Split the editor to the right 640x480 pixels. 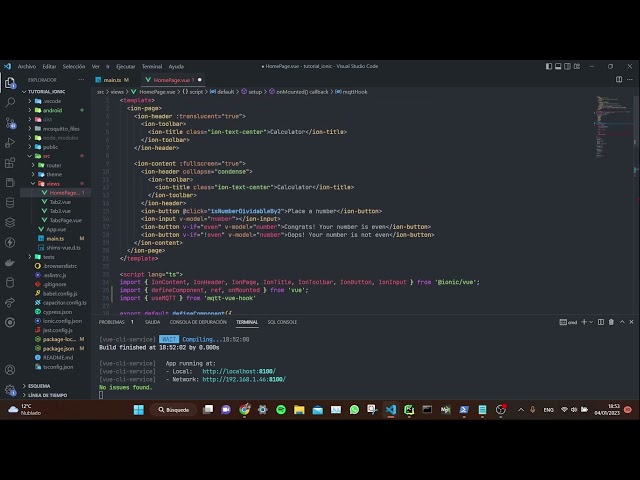click(619, 80)
